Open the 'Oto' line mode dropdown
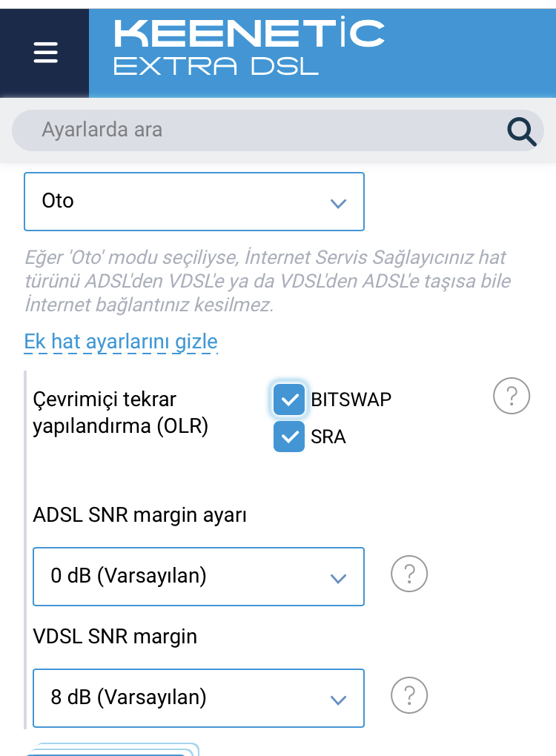 pyautogui.click(x=193, y=202)
